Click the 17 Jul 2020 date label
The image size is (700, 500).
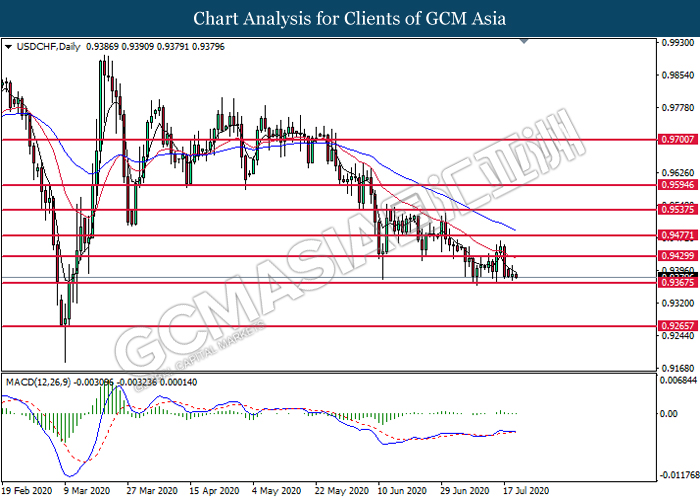pyautogui.click(x=526, y=491)
